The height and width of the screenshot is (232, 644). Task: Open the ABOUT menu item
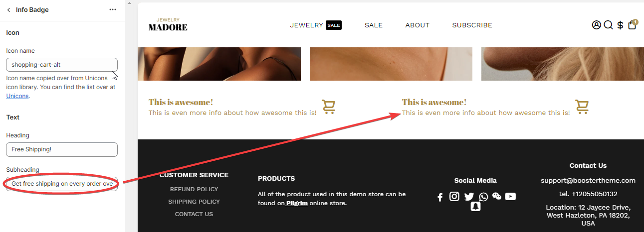click(418, 25)
